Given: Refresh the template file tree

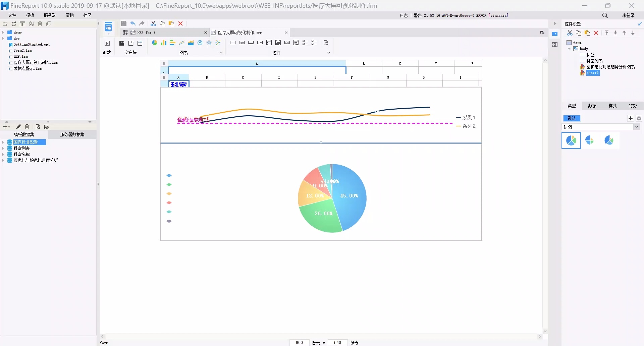Looking at the screenshot, I should [14, 24].
